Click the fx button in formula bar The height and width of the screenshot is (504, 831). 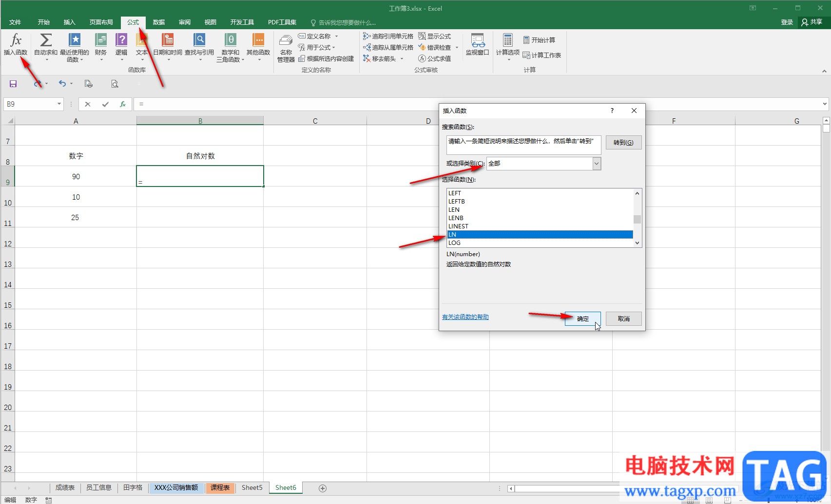point(123,104)
